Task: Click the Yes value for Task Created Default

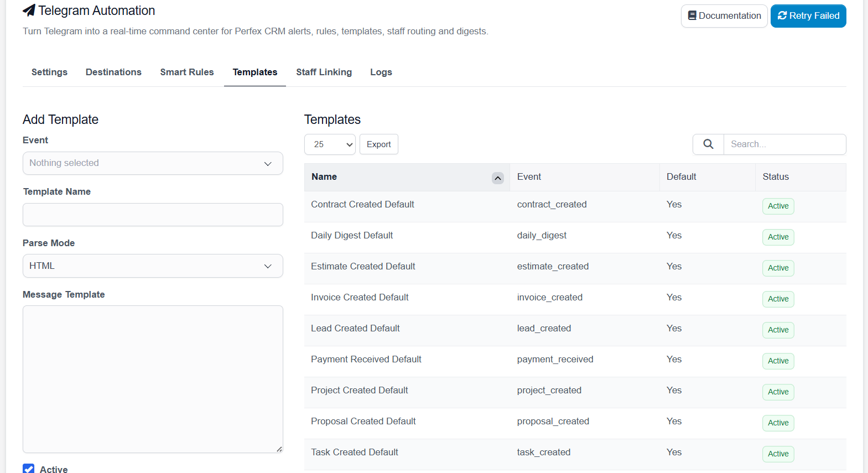Action: pyautogui.click(x=674, y=453)
